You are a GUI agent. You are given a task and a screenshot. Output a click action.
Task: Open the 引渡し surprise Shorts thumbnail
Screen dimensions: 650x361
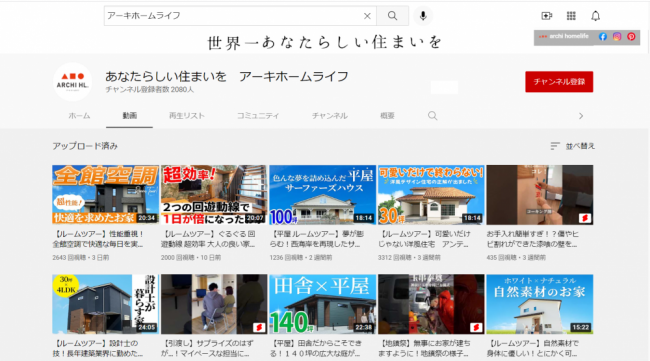214,304
